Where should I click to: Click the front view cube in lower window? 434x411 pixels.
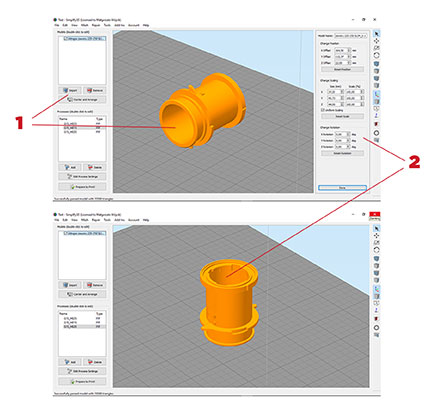376,273
